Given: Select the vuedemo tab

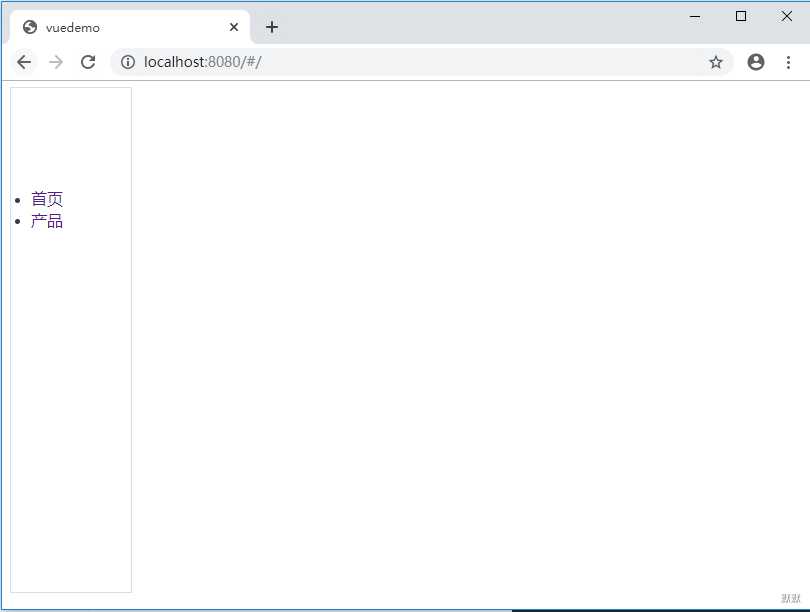Looking at the screenshot, I should [130, 27].
